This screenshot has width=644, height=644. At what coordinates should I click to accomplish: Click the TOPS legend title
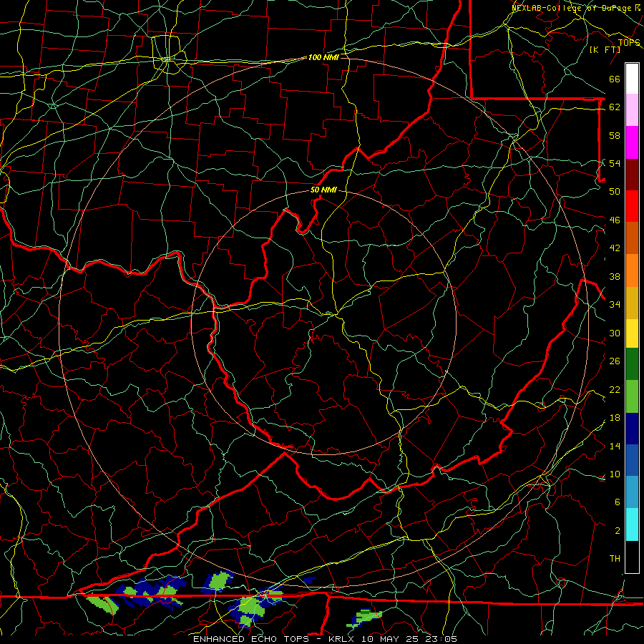(x=629, y=43)
